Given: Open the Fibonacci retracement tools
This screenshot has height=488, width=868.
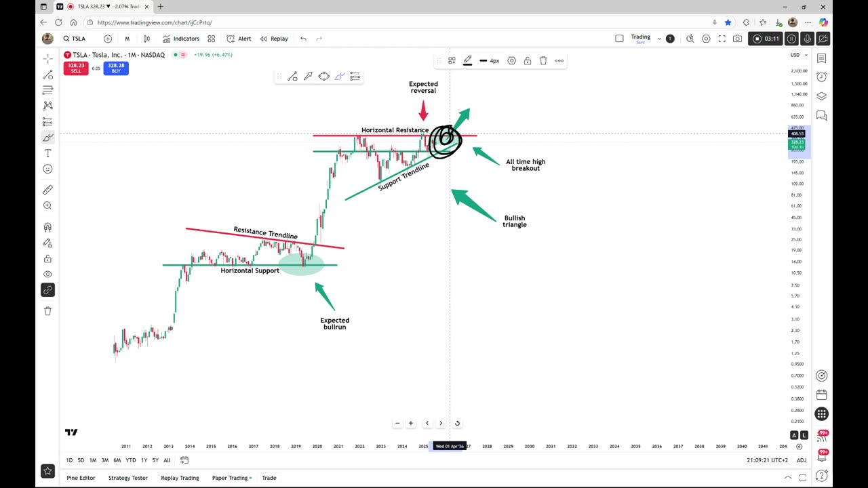Looking at the screenshot, I should point(47,90).
